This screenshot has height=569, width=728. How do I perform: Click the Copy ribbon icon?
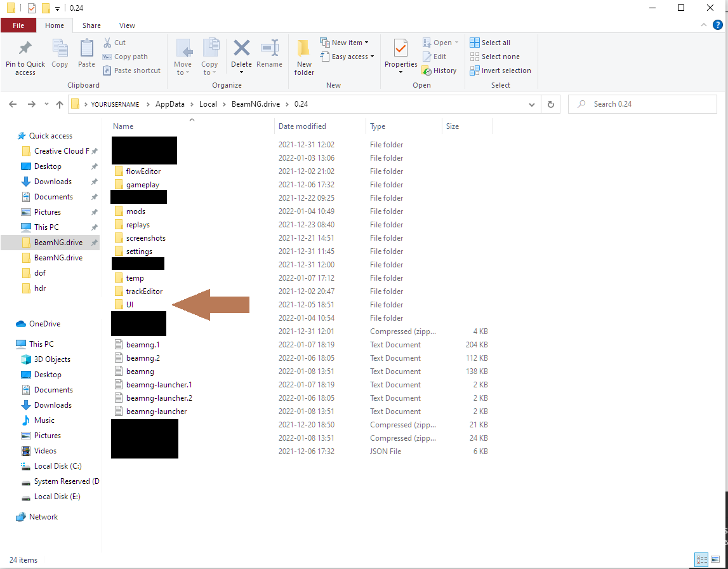(60, 54)
